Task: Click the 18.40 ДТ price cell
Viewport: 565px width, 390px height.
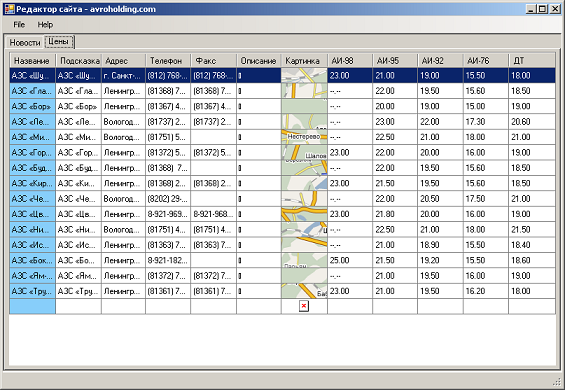Action: [x=532, y=245]
